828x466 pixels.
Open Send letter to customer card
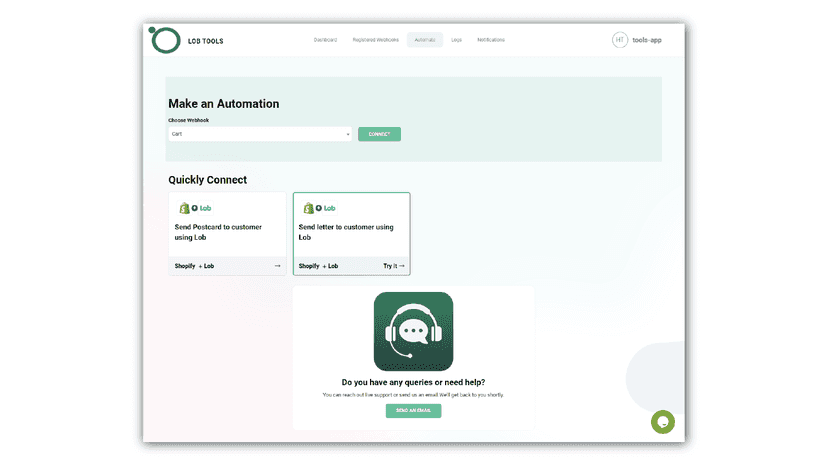pos(352,234)
